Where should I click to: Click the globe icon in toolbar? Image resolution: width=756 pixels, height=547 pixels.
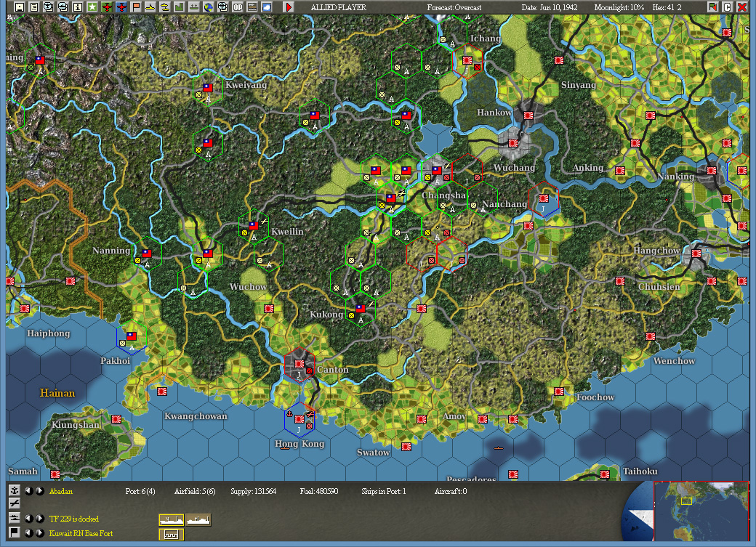pos(209,7)
